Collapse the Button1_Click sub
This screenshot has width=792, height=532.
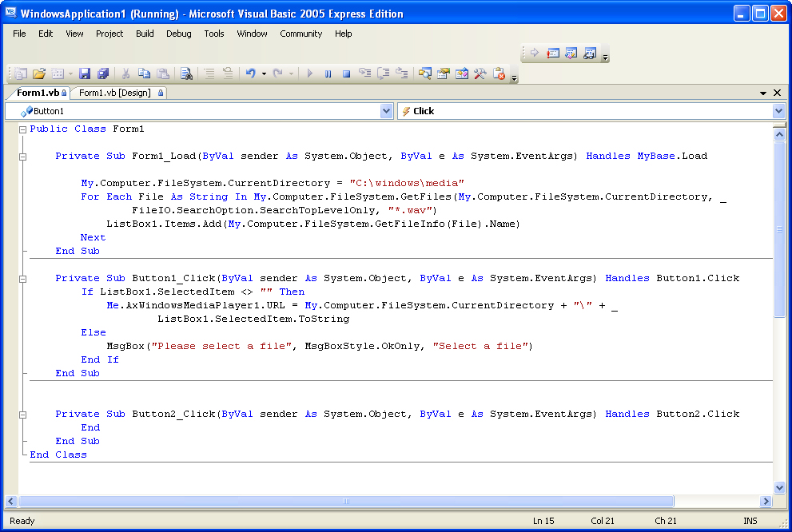click(22, 279)
